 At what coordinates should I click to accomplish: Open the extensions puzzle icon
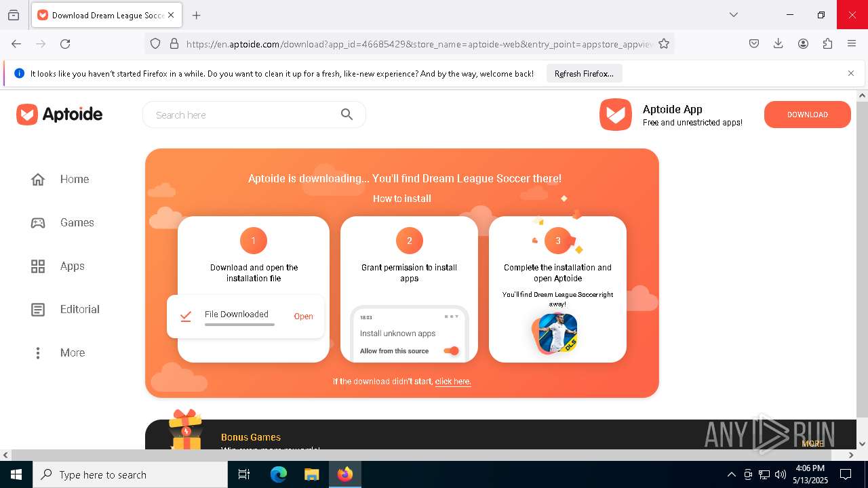tap(827, 43)
